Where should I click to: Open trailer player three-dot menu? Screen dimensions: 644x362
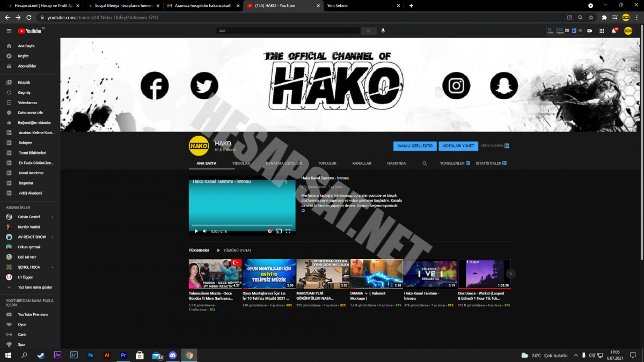tap(286, 182)
